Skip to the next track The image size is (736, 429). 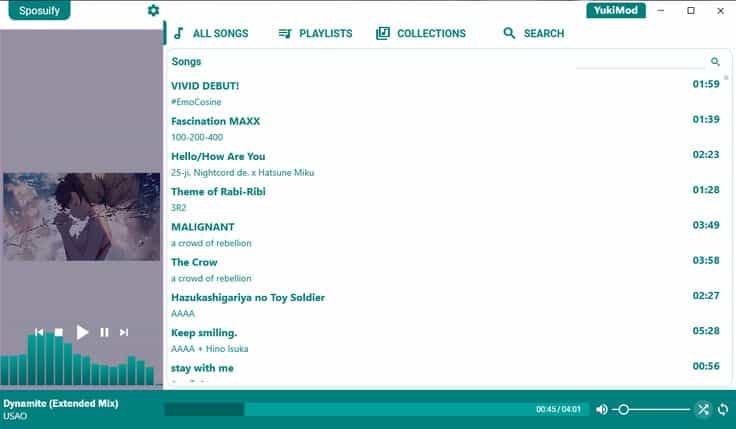pyautogui.click(x=124, y=332)
